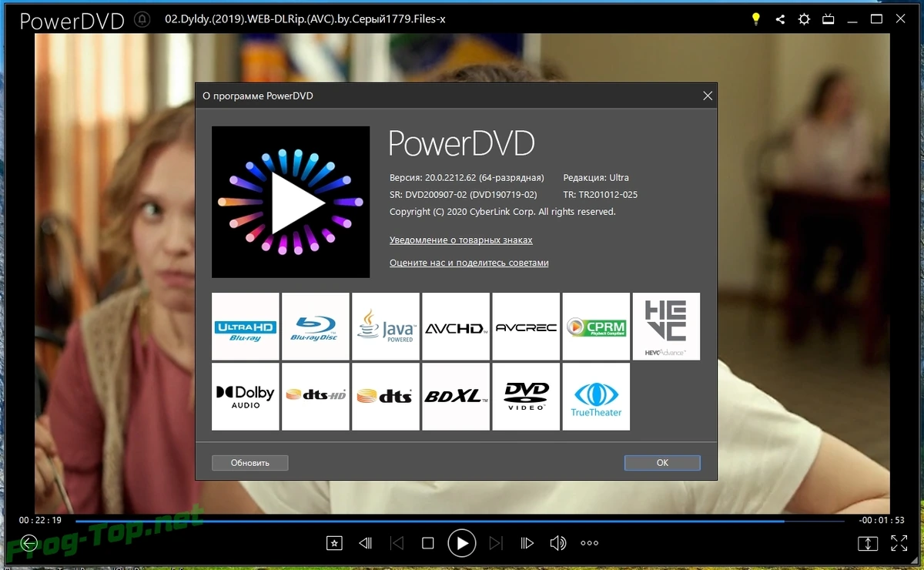Click the Java Powered logo

tap(386, 327)
